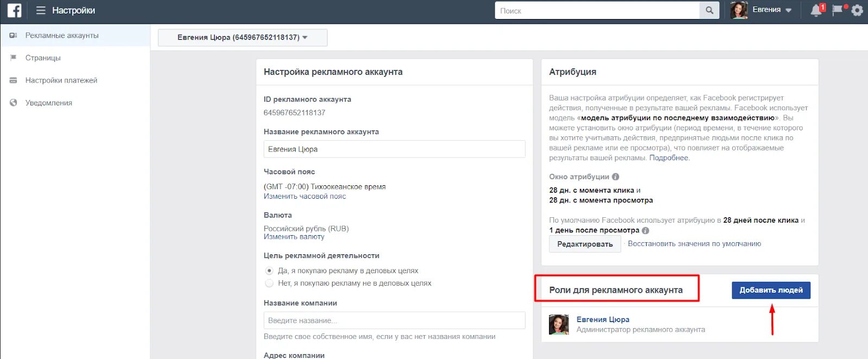Viewport: 868px width, 359px height.
Task: Click (GMT -07:00) Тихоокеанское время text
Action: (324, 186)
